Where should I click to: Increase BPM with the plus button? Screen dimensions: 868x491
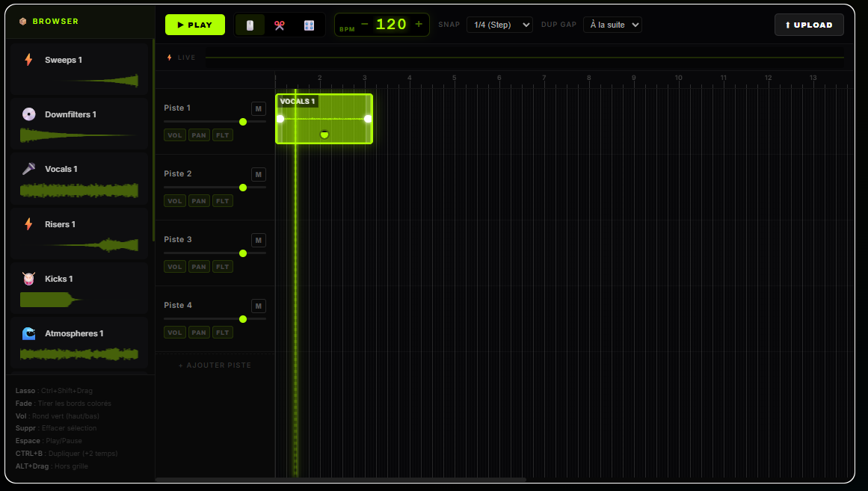click(x=419, y=25)
